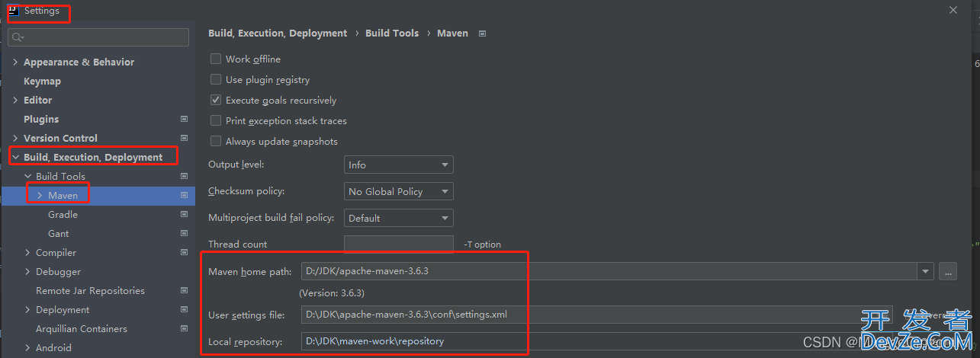Click the project-level icon beside Plugins
Image resolution: width=980 pixels, height=358 pixels.
pyautogui.click(x=184, y=119)
